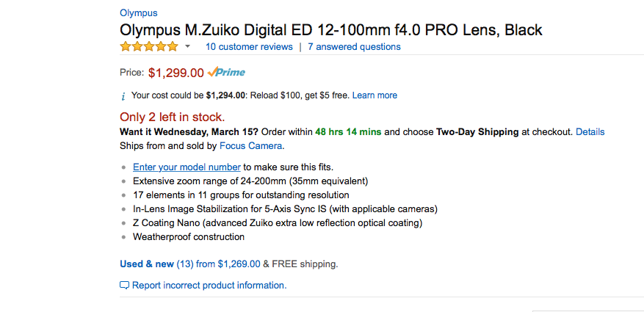Open 10 customer reviews
The width and height of the screenshot is (644, 312).
(250, 47)
